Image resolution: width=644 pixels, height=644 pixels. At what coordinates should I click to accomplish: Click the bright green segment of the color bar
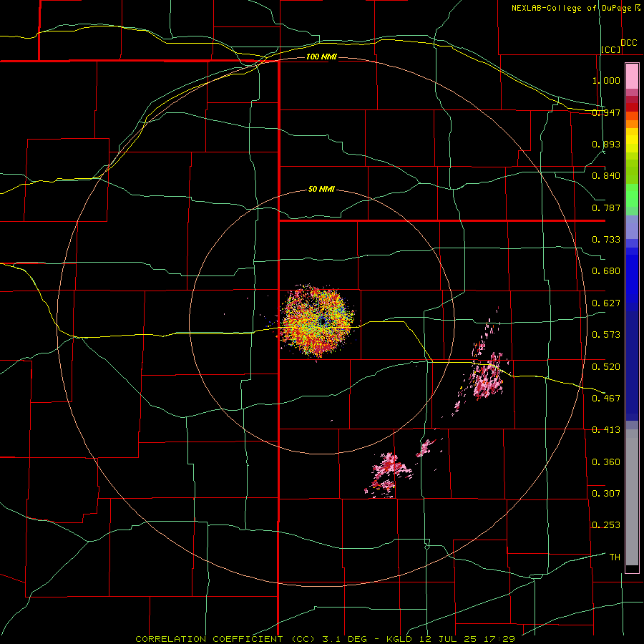click(x=632, y=195)
